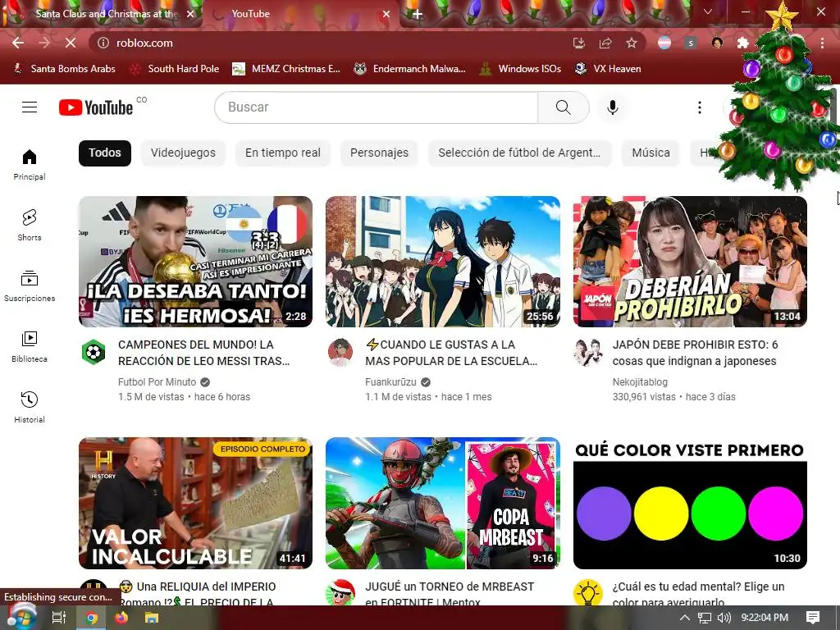Select Videojuegos filter chip
The image size is (840, 630).
183,153
